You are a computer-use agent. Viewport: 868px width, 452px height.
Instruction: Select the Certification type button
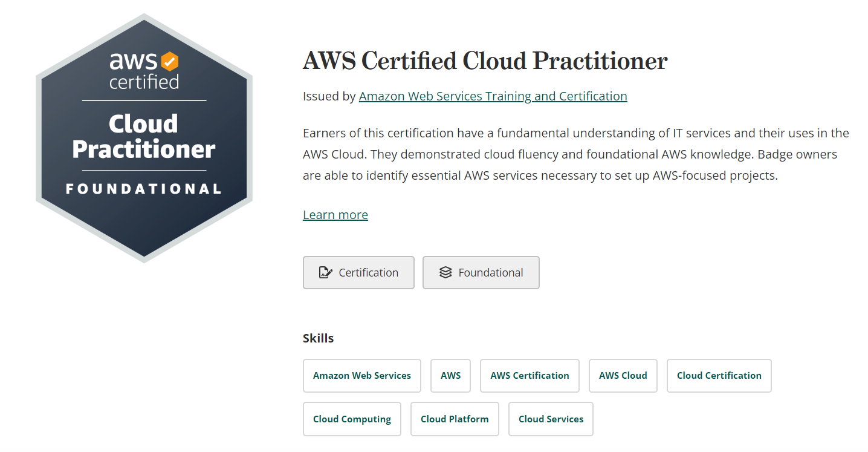pyautogui.click(x=358, y=272)
